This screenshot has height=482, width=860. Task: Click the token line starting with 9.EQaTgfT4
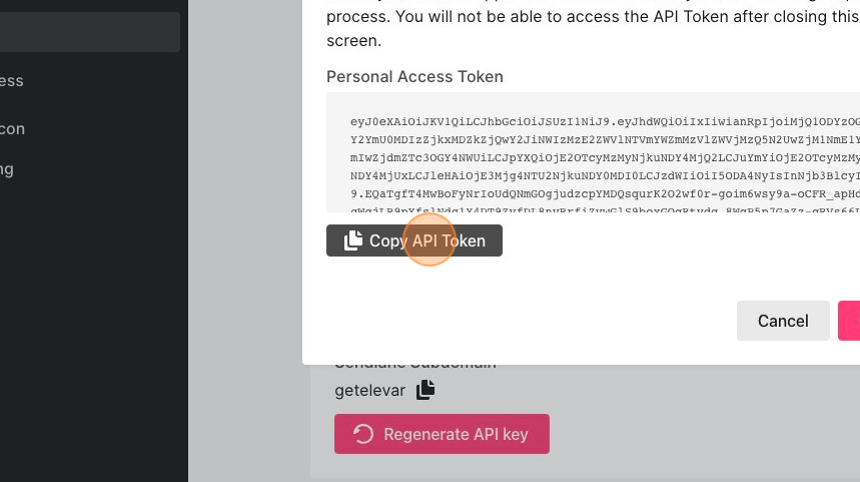pos(605,194)
